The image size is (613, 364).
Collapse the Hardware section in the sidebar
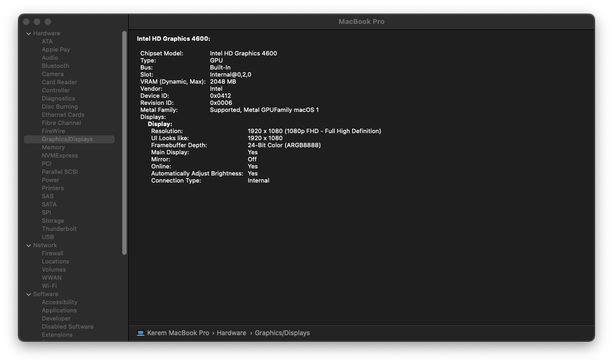pyautogui.click(x=28, y=33)
